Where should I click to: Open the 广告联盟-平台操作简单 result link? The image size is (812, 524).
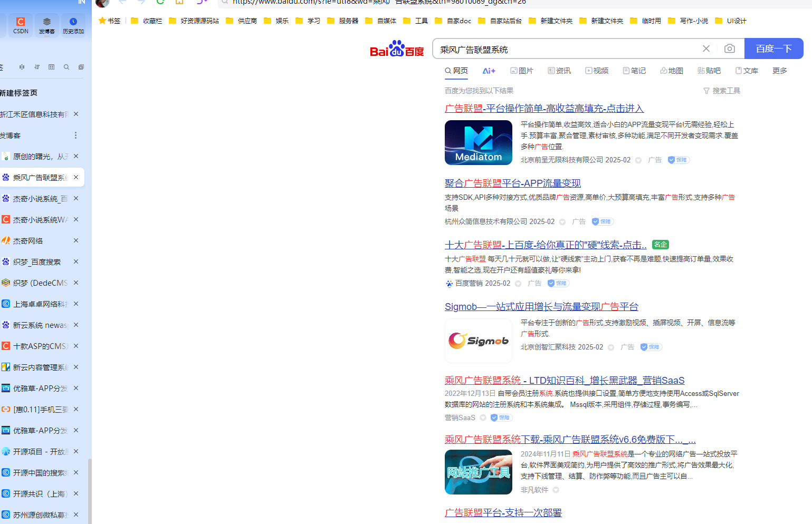point(544,108)
